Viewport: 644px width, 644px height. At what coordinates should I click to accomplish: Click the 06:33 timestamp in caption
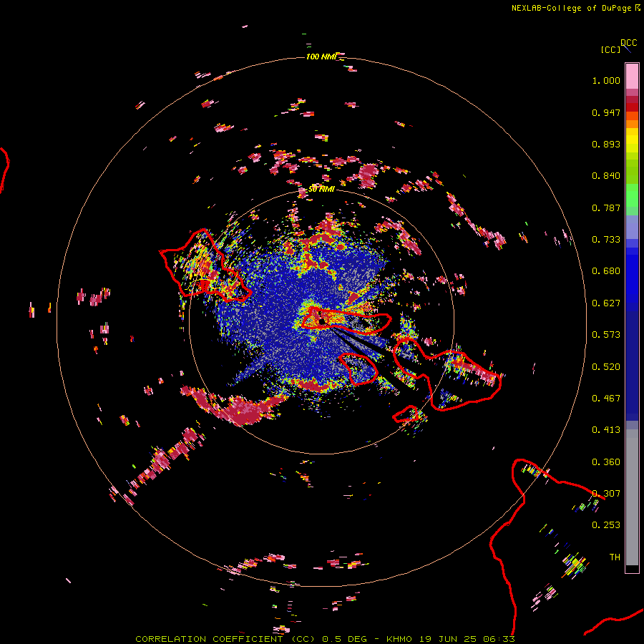click(x=499, y=639)
